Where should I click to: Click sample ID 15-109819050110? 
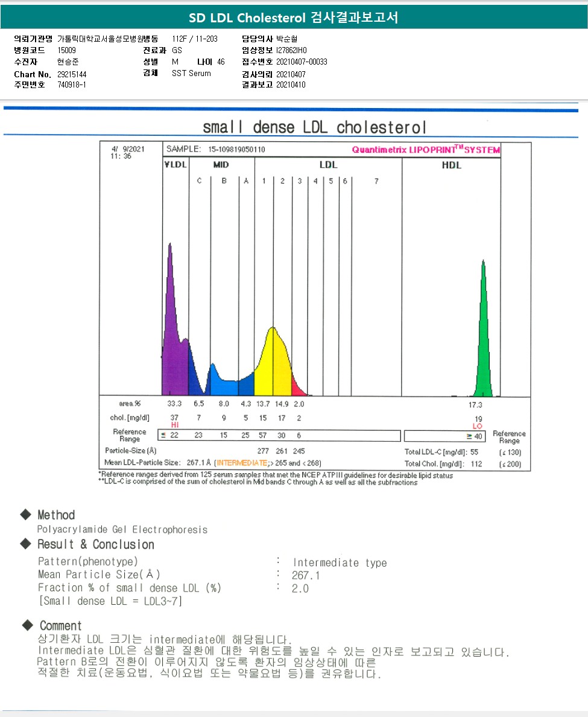(x=236, y=150)
